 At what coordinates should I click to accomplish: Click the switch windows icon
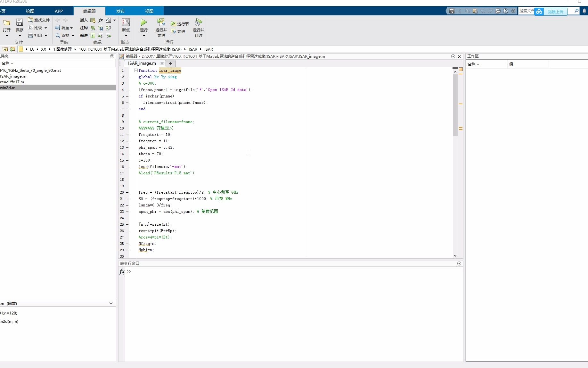pyautogui.click(x=498, y=11)
